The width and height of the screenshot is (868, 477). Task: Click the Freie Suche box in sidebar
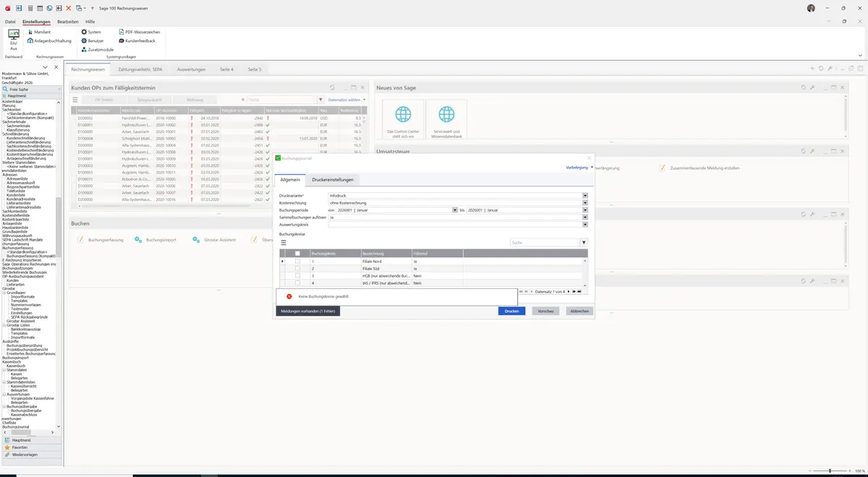tap(31, 90)
